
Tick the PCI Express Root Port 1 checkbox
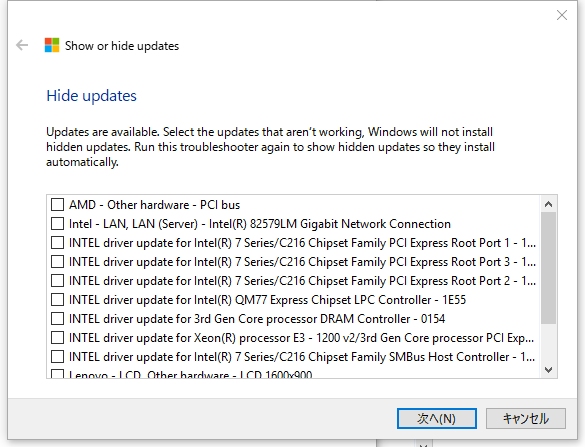click(57, 243)
